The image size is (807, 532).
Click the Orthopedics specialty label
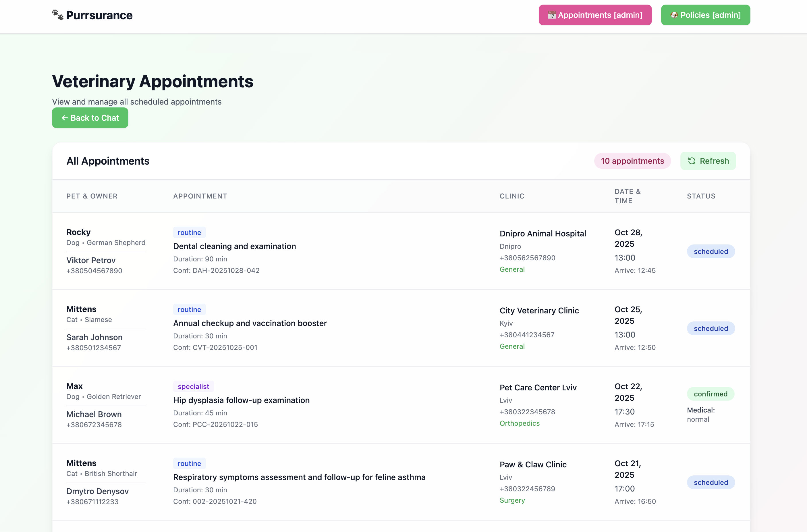[519, 423]
